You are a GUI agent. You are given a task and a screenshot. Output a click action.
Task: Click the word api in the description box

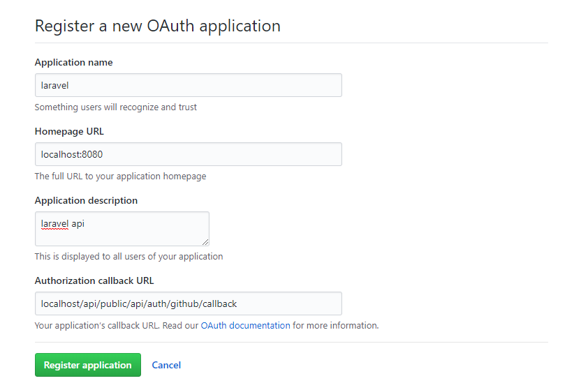(78, 224)
